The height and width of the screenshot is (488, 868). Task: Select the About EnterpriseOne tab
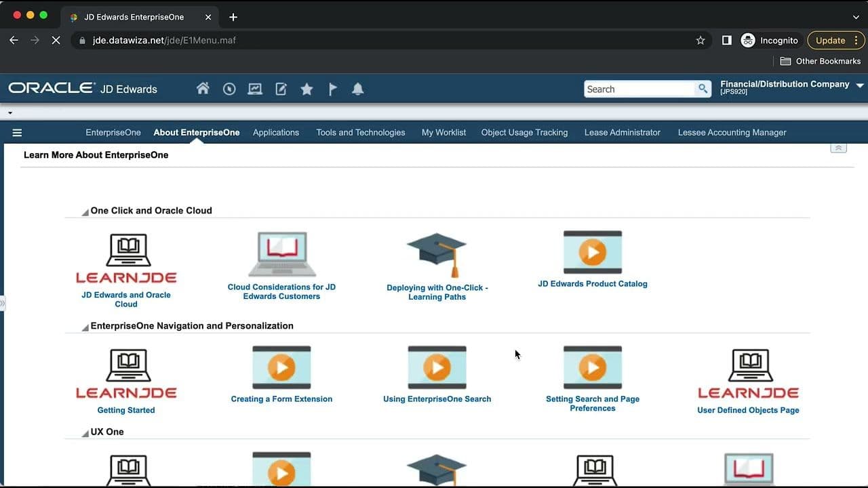(197, 133)
